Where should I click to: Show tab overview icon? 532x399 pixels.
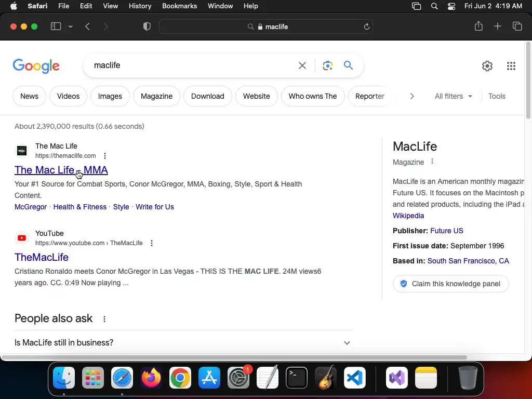[517, 26]
